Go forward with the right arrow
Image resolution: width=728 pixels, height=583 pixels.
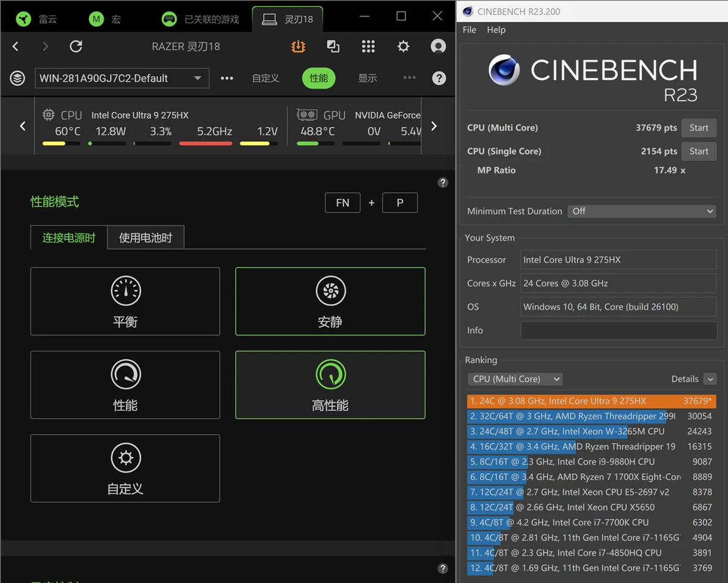[x=45, y=46]
